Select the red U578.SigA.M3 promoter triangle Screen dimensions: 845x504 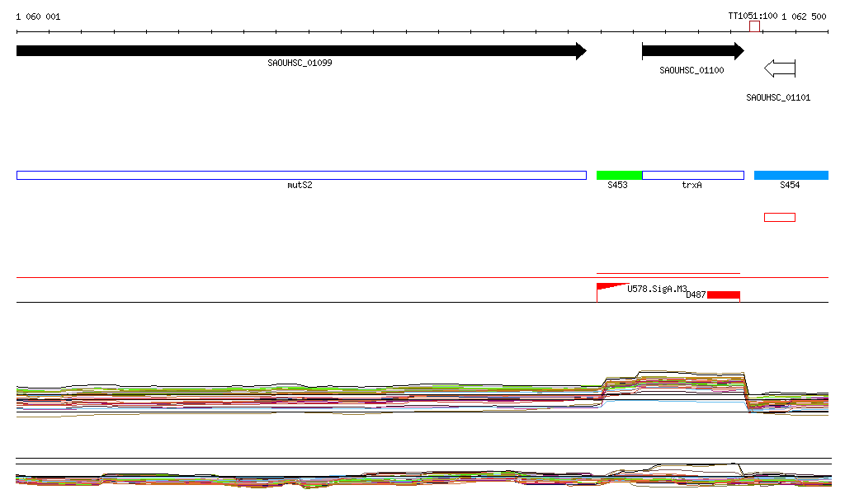(x=608, y=286)
